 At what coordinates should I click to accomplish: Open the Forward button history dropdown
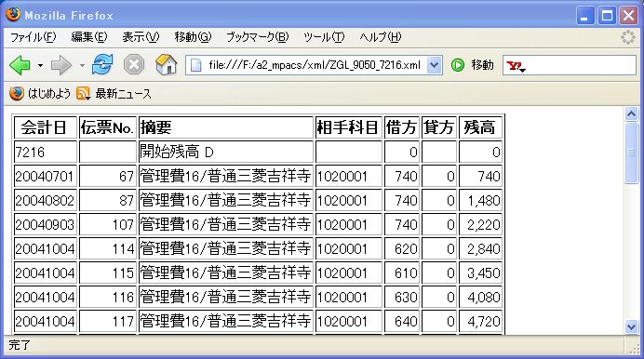click(82, 65)
